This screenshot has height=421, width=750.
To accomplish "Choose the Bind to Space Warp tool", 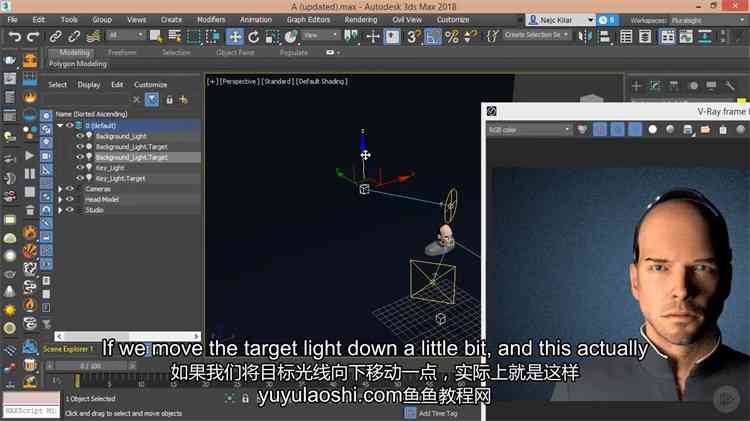I will [93, 36].
